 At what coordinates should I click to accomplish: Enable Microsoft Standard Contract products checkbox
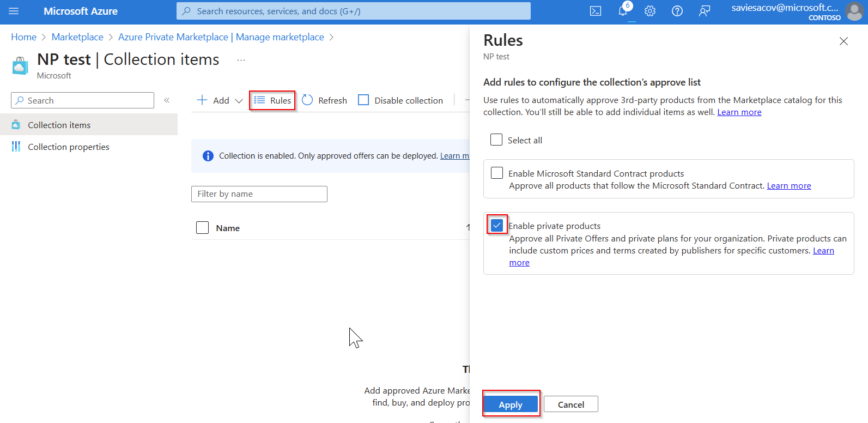click(x=497, y=173)
